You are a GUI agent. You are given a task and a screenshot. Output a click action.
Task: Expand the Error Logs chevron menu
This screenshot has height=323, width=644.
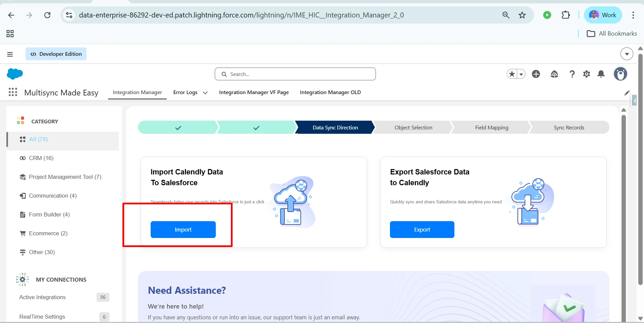coord(205,93)
